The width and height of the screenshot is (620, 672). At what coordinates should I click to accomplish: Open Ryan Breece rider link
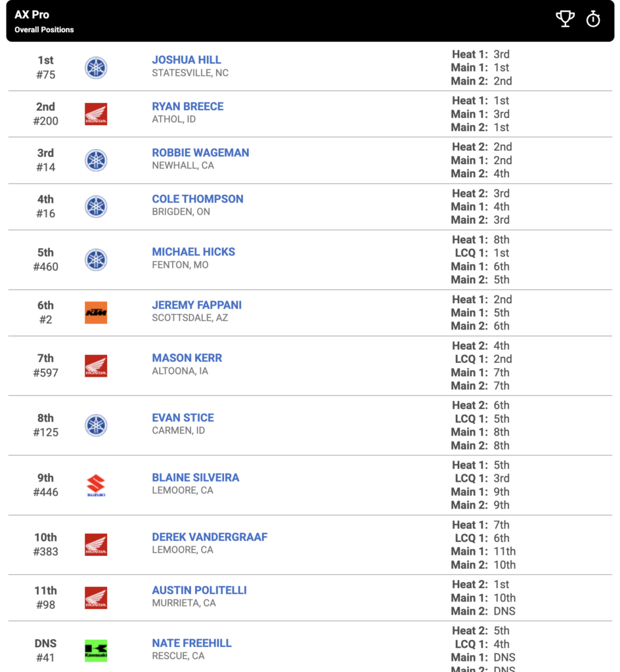(188, 106)
